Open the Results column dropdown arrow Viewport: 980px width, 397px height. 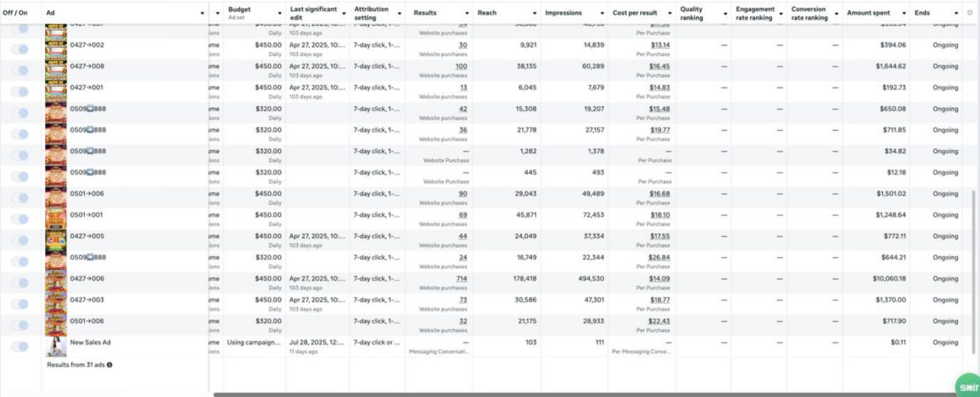[466, 13]
